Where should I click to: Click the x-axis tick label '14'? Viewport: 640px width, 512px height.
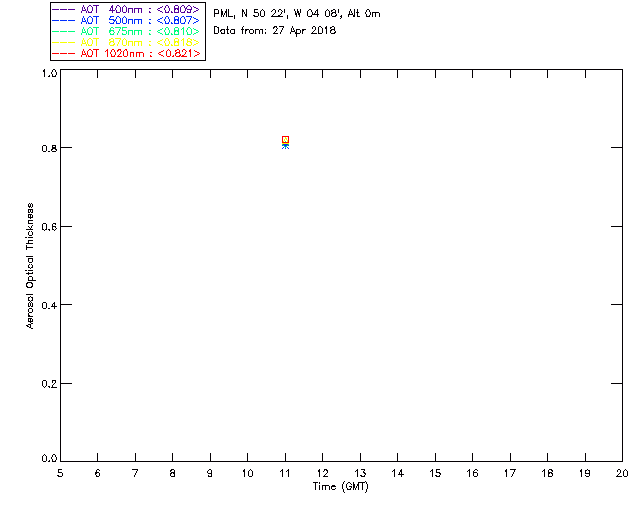pyautogui.click(x=398, y=473)
